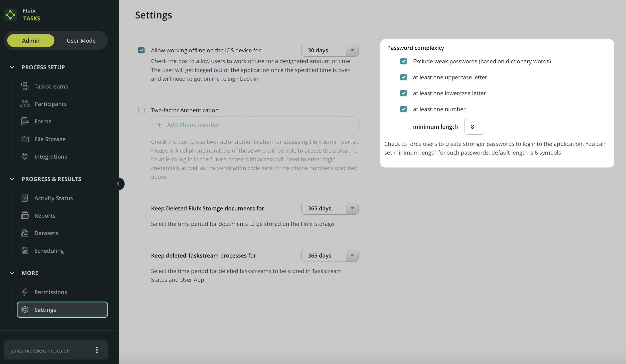Open Participants via its people icon
This screenshot has height=364, width=626.
pyautogui.click(x=25, y=104)
